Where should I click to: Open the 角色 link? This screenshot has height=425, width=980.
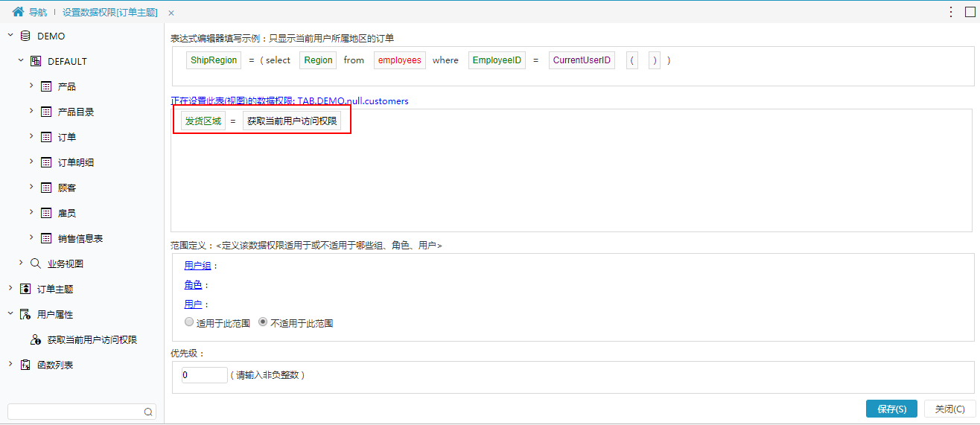click(193, 285)
